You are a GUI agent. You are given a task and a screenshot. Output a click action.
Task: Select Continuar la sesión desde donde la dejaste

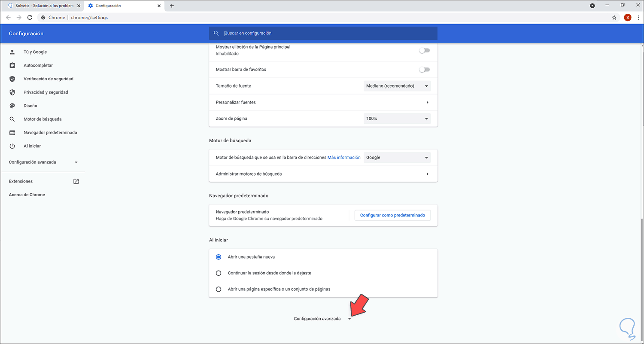tap(219, 273)
